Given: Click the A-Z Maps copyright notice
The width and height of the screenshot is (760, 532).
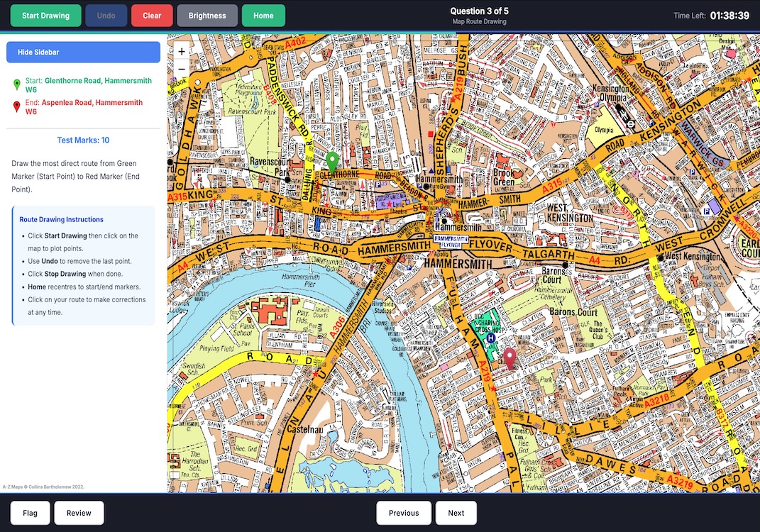Looking at the screenshot, I should click(x=43, y=487).
